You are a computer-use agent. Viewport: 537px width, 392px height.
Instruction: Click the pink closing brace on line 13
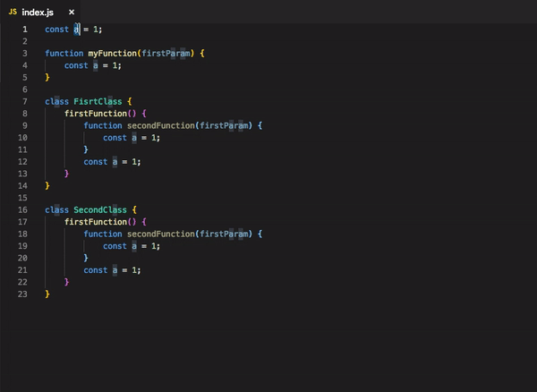click(x=66, y=174)
